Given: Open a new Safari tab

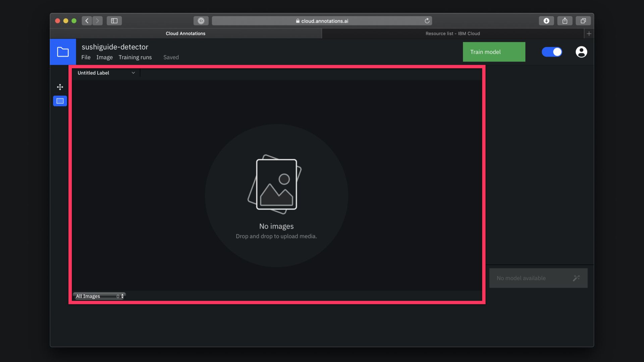Looking at the screenshot, I should (589, 34).
